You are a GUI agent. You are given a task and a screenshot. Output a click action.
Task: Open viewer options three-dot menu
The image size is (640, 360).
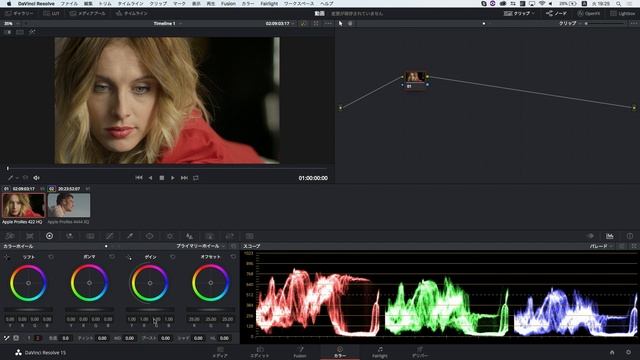click(x=328, y=24)
